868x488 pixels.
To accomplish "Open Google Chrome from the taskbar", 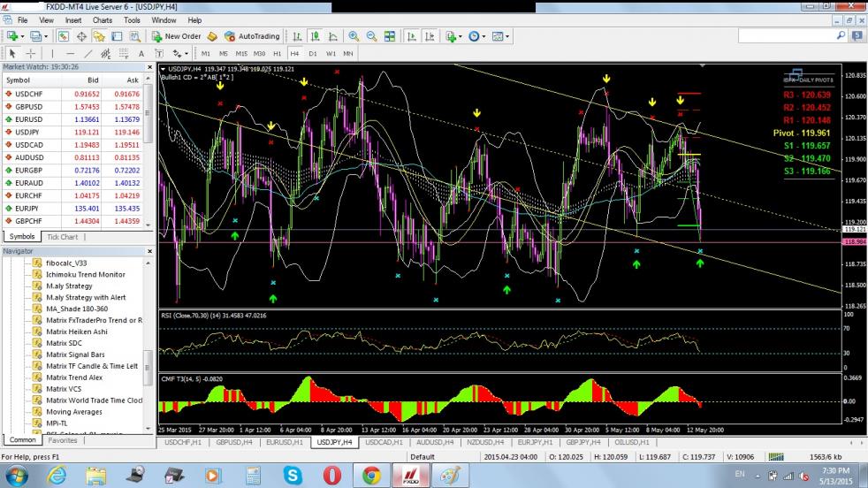I will coord(371,475).
